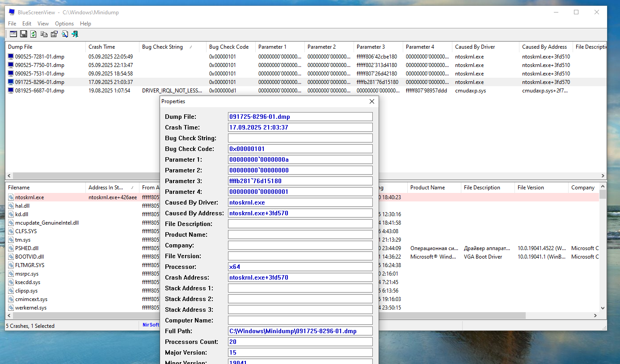Click the NirSoft link in status bar
Image resolution: width=620 pixels, height=364 pixels.
click(151, 325)
